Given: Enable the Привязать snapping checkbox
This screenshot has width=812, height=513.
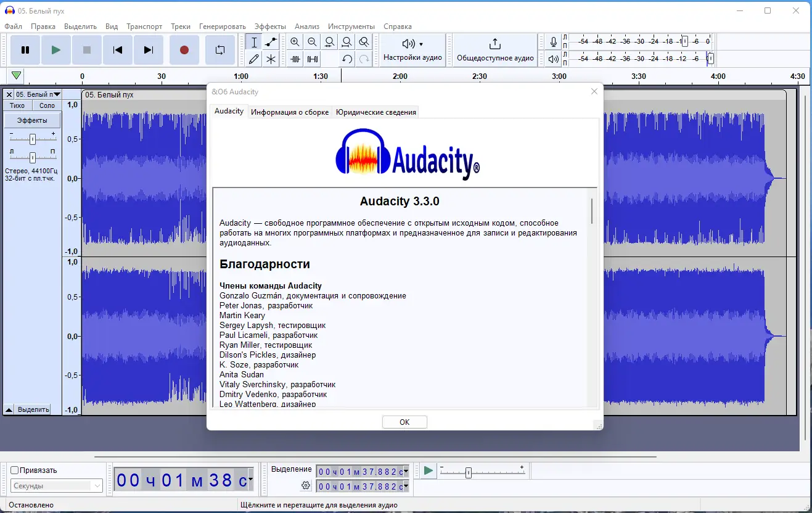Looking at the screenshot, I should [15, 470].
